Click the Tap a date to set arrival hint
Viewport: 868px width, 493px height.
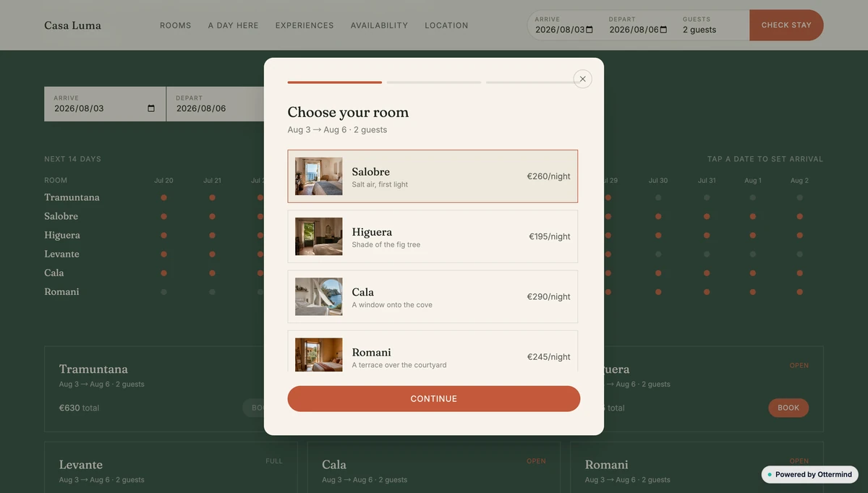pyautogui.click(x=765, y=159)
